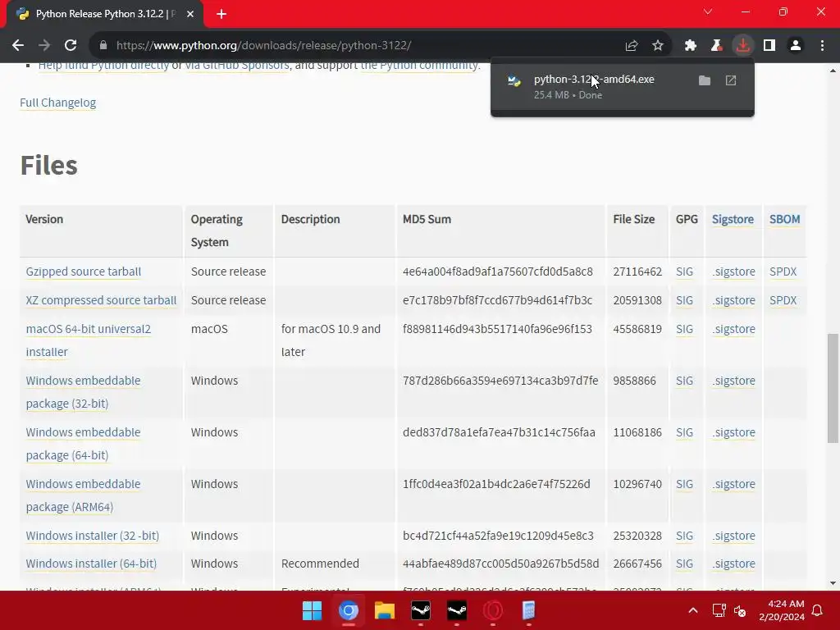Open SPDX for XZ compressed tarball
This screenshot has height=630, width=840.
783,300
